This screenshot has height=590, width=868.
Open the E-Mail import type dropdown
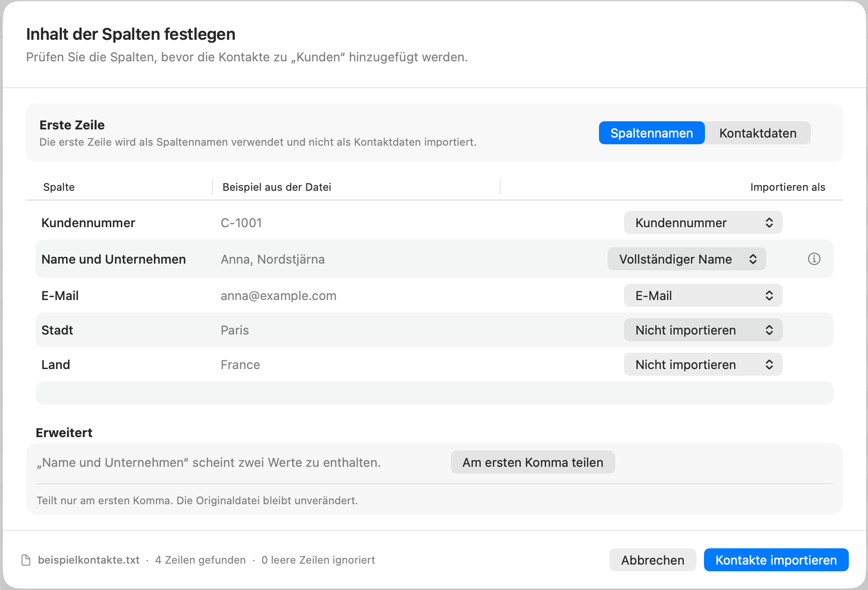[x=703, y=295]
